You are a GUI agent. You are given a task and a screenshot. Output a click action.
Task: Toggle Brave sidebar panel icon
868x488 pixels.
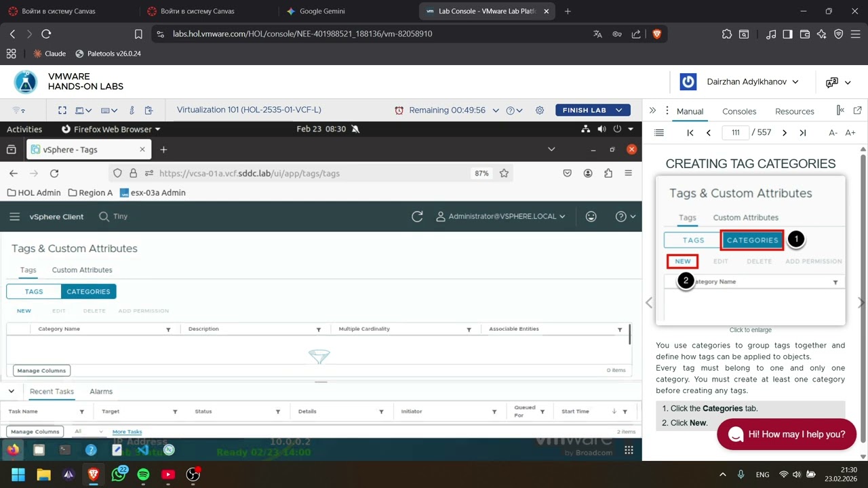[x=788, y=34]
